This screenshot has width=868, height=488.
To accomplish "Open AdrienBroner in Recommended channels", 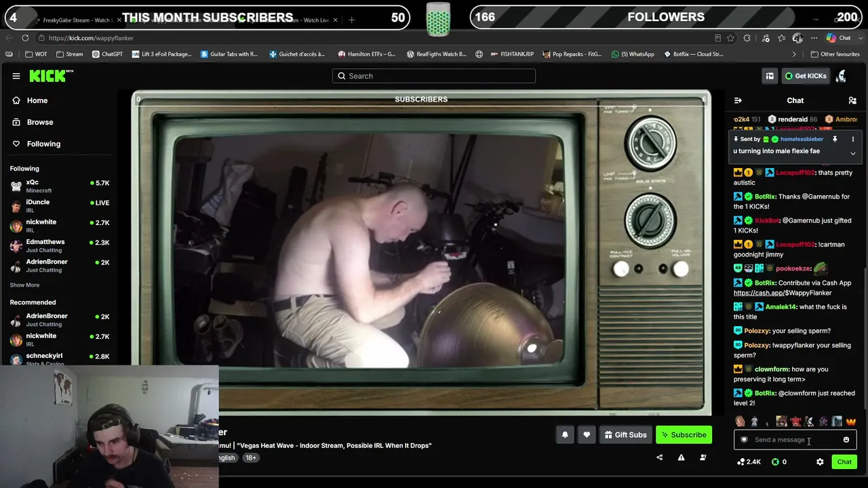I will 60,320.
